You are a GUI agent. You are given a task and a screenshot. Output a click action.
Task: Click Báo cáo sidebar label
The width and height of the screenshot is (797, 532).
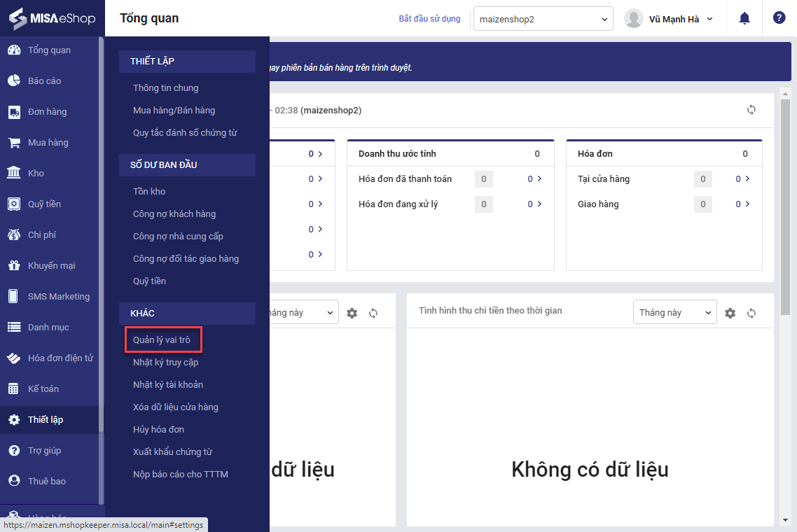pyautogui.click(x=44, y=80)
